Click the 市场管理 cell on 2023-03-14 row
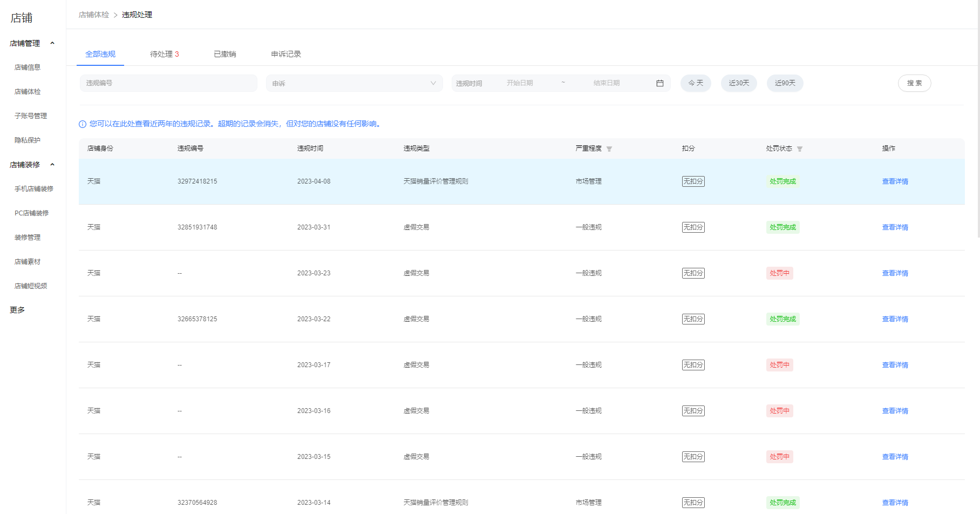The image size is (980, 514). pyautogui.click(x=589, y=503)
